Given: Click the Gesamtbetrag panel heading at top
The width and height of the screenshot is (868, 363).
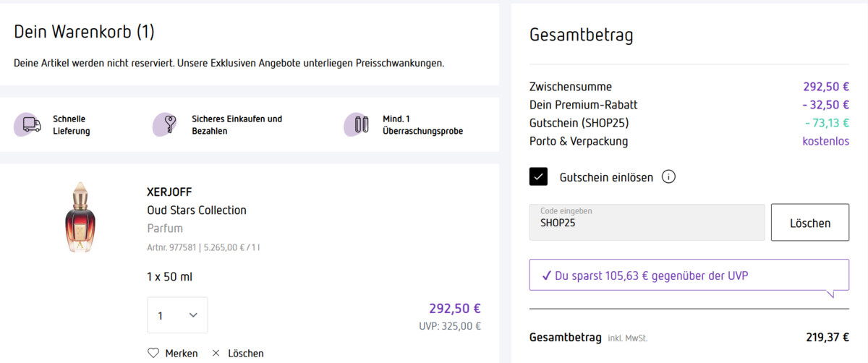Looking at the screenshot, I should click(x=582, y=35).
